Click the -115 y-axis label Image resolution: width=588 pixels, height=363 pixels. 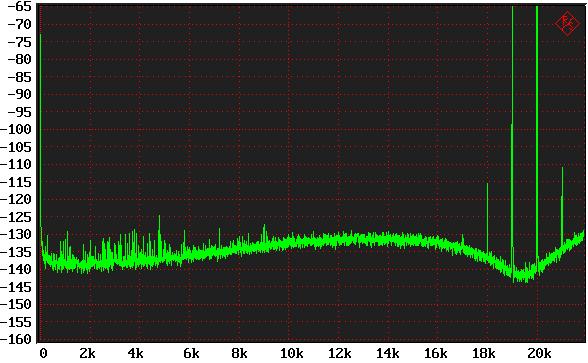[16, 182]
